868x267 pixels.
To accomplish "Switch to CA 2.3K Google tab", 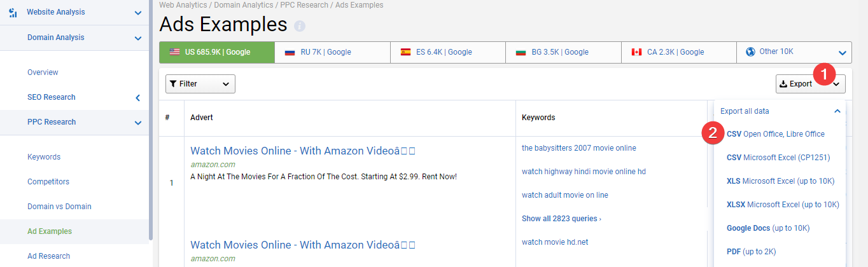I will (679, 52).
